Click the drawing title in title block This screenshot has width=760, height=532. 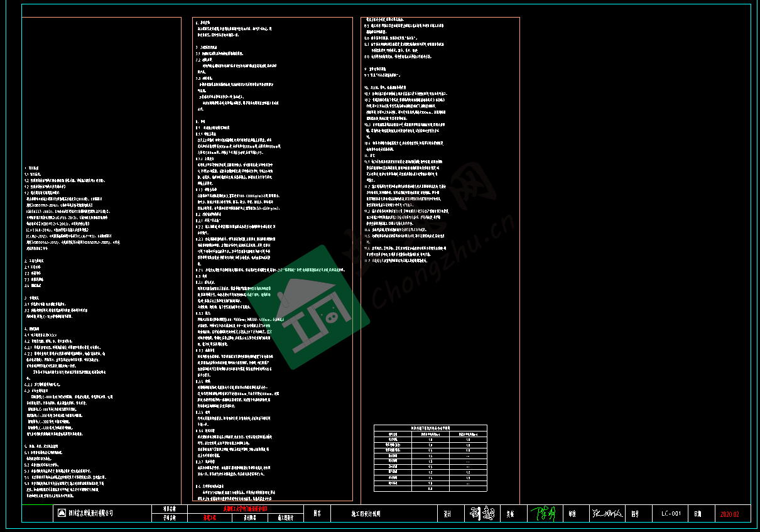[x=366, y=513]
